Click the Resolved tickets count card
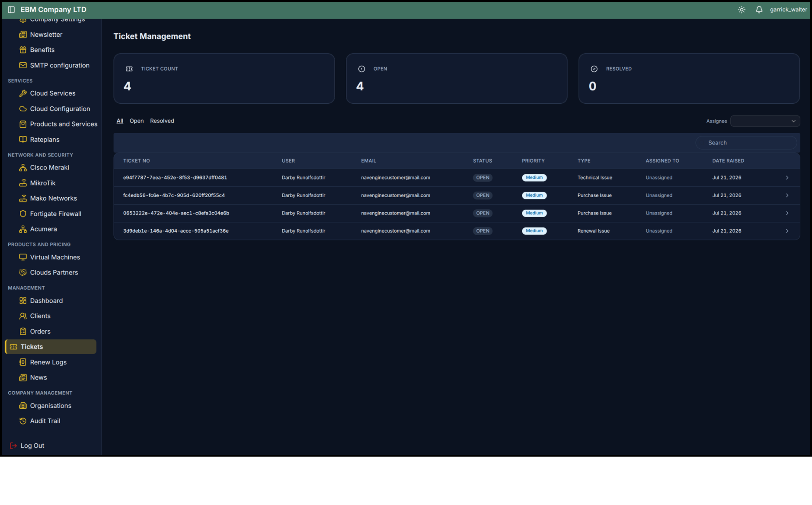 pyautogui.click(x=689, y=78)
